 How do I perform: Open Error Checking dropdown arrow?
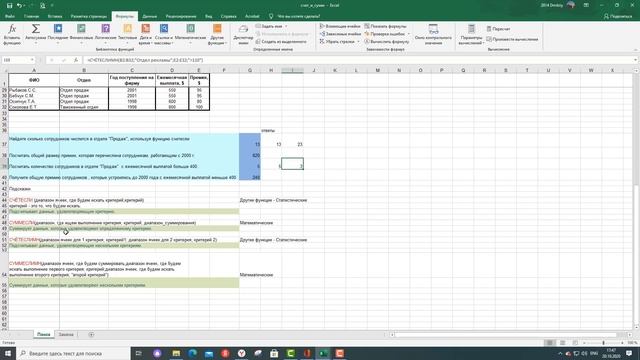409,34
